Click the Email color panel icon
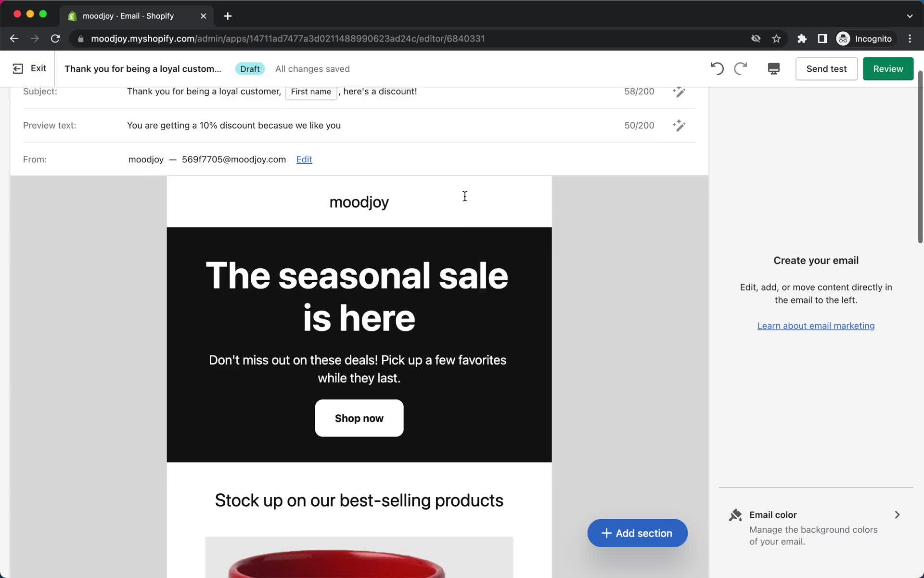This screenshot has width=924, height=578. (x=735, y=514)
